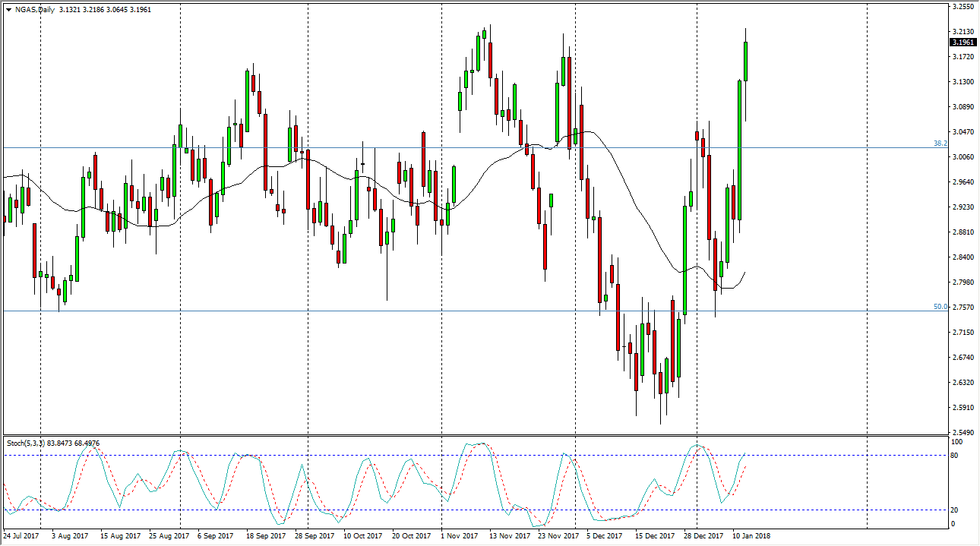Click the 2.8400 price scale label

(x=963, y=257)
